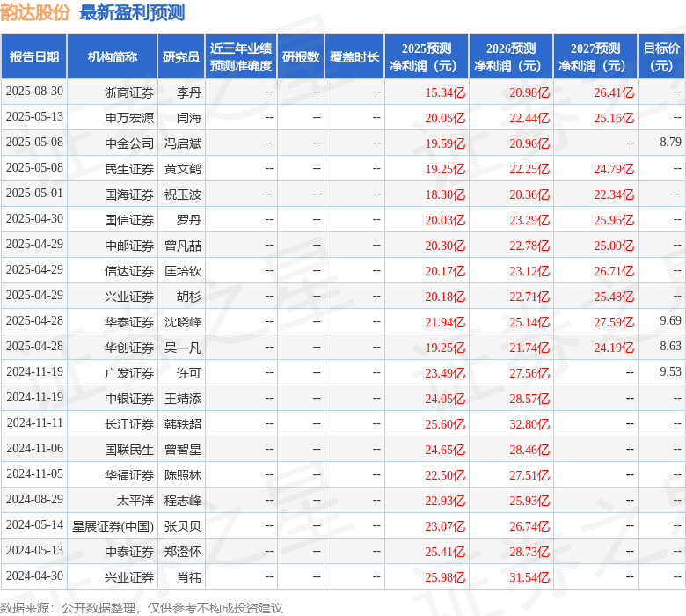686x616 pixels.
Task: Click the 韵达股份 title link
Action: coord(36,13)
